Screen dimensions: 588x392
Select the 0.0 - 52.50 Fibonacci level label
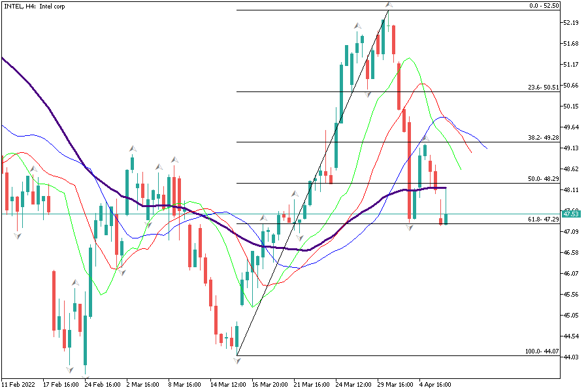click(x=543, y=6)
